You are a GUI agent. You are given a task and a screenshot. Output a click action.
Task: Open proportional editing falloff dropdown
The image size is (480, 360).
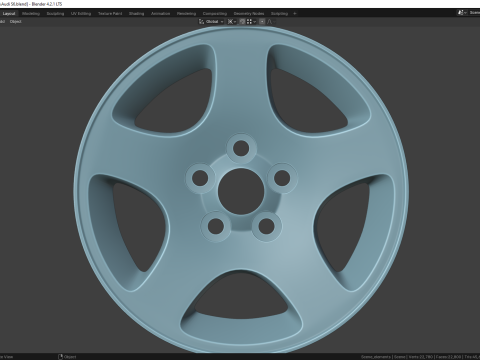pyautogui.click(x=271, y=22)
